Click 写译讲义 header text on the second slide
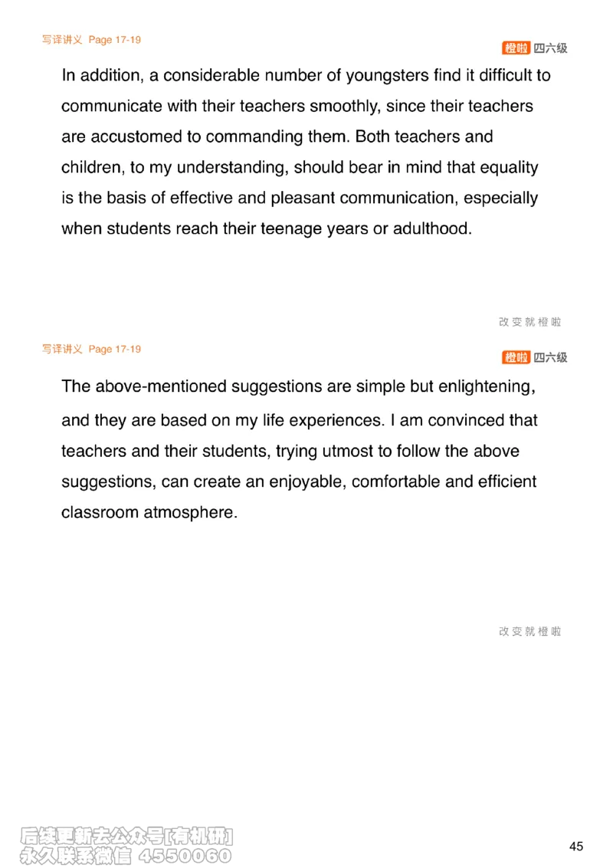This screenshot has width=613, height=868. (x=62, y=349)
